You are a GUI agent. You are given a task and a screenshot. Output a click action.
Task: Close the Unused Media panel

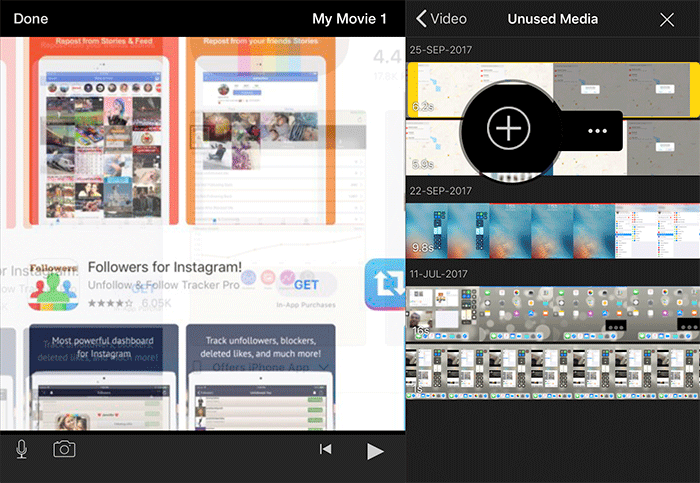click(667, 19)
